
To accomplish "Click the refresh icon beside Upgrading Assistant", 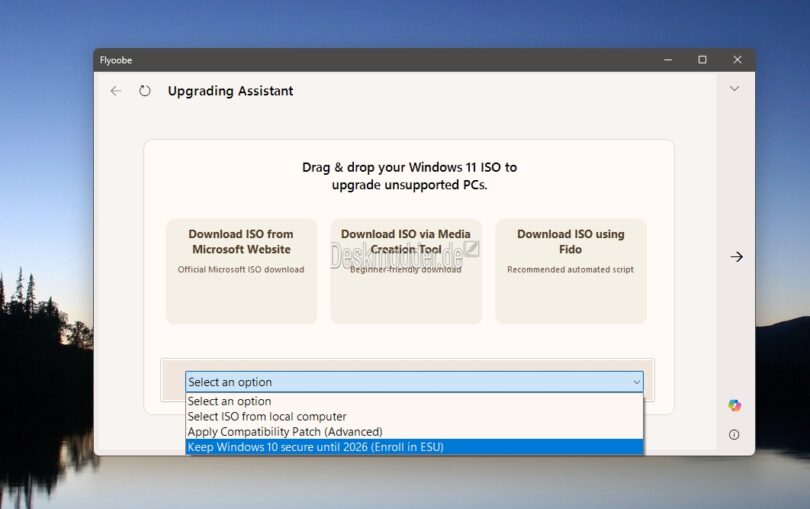I will click(x=145, y=91).
